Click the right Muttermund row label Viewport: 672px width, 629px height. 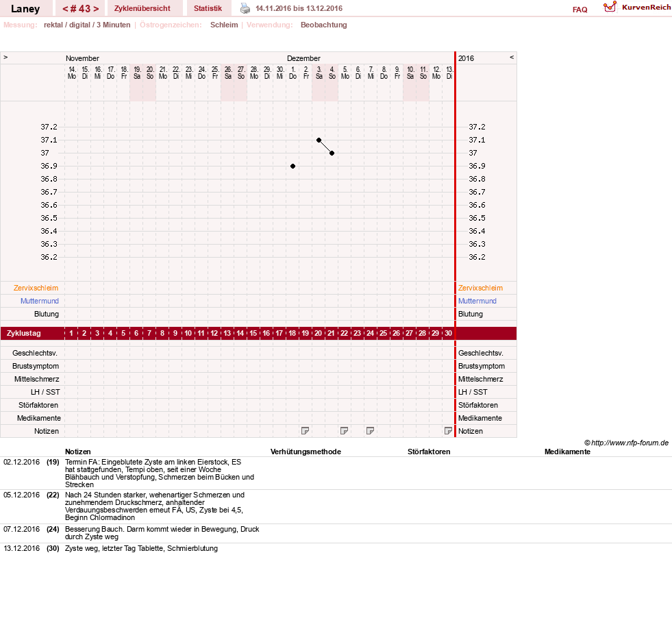tap(477, 301)
